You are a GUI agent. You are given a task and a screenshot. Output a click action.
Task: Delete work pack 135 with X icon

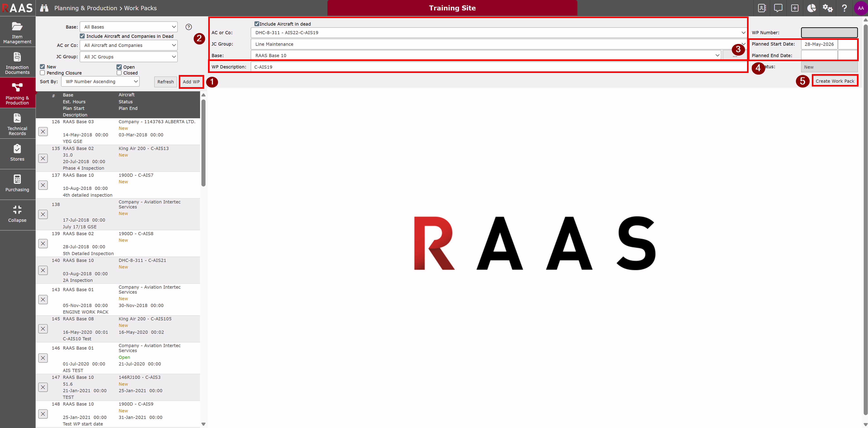click(x=43, y=158)
